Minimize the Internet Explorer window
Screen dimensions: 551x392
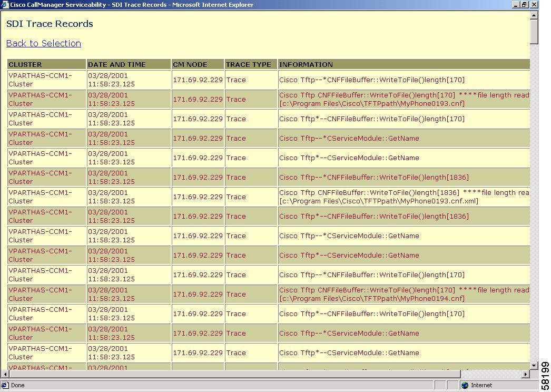pyautogui.click(x=516, y=5)
